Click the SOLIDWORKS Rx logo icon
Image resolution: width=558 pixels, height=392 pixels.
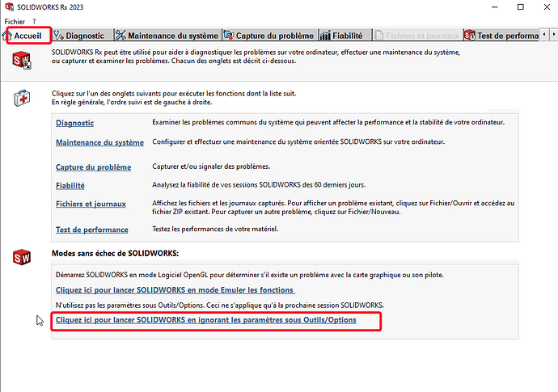pos(22,60)
